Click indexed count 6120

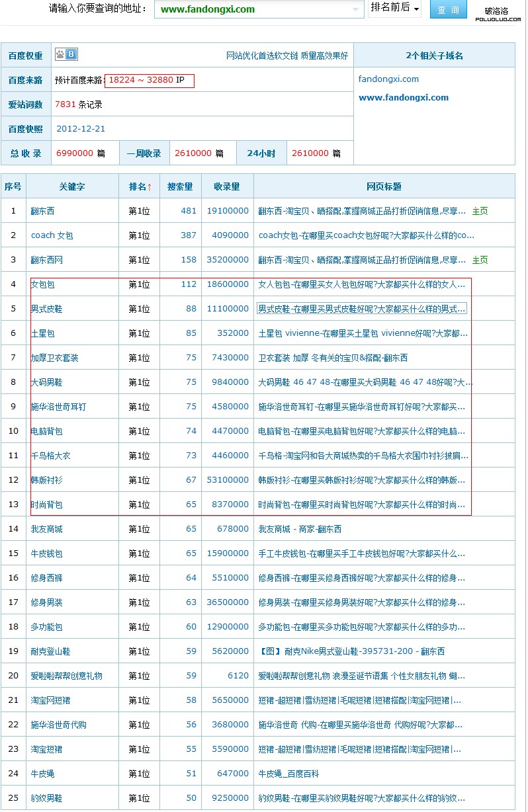pyautogui.click(x=238, y=676)
